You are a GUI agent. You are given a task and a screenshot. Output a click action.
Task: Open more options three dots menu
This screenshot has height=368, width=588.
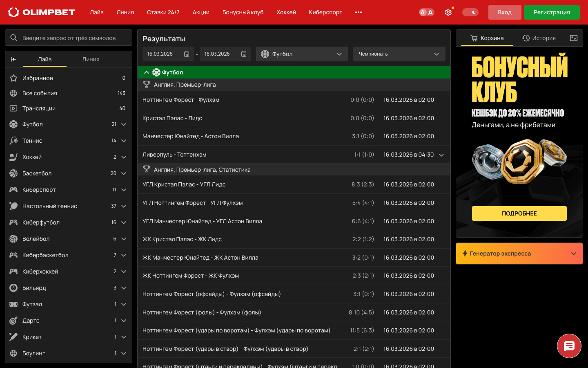(359, 12)
